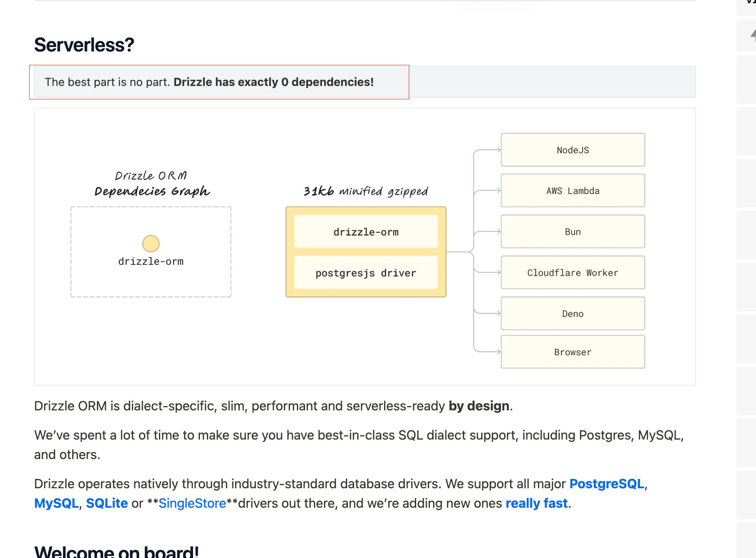Open the SQLite link
This screenshot has height=558, width=756.
point(107,503)
